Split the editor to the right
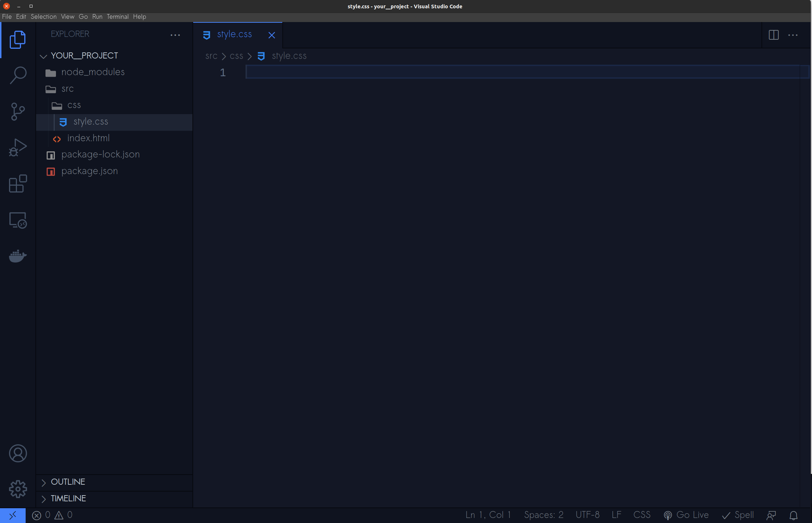The width and height of the screenshot is (812, 523). tap(773, 35)
